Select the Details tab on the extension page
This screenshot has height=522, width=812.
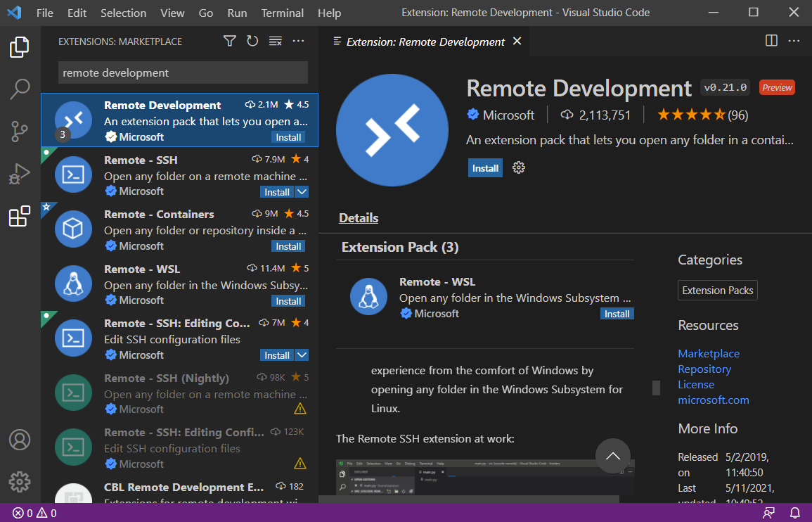click(358, 217)
